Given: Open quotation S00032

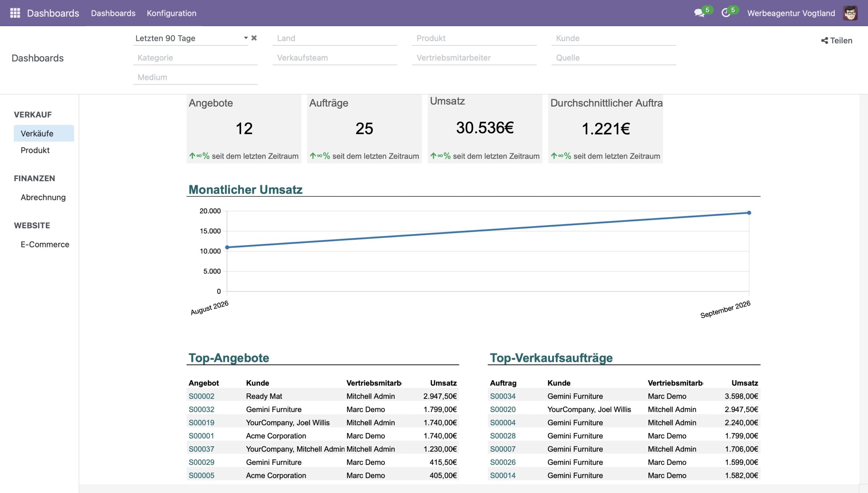Looking at the screenshot, I should (201, 409).
